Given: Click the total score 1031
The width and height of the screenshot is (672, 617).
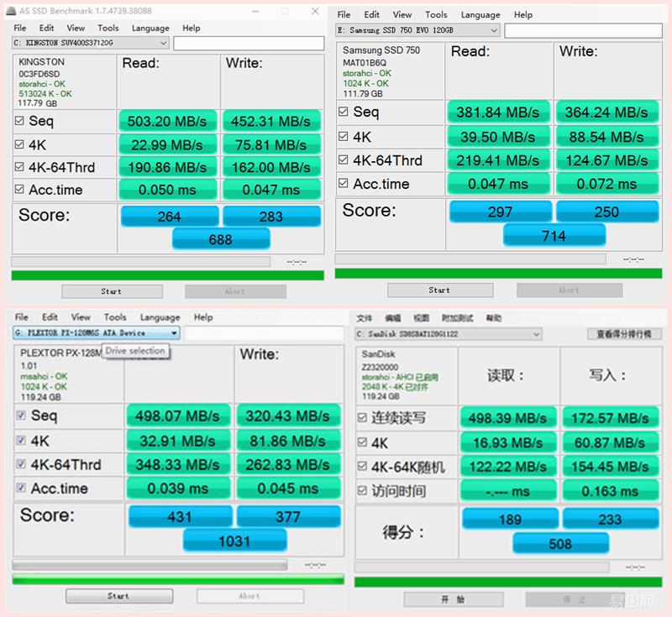Looking at the screenshot, I should (235, 541).
